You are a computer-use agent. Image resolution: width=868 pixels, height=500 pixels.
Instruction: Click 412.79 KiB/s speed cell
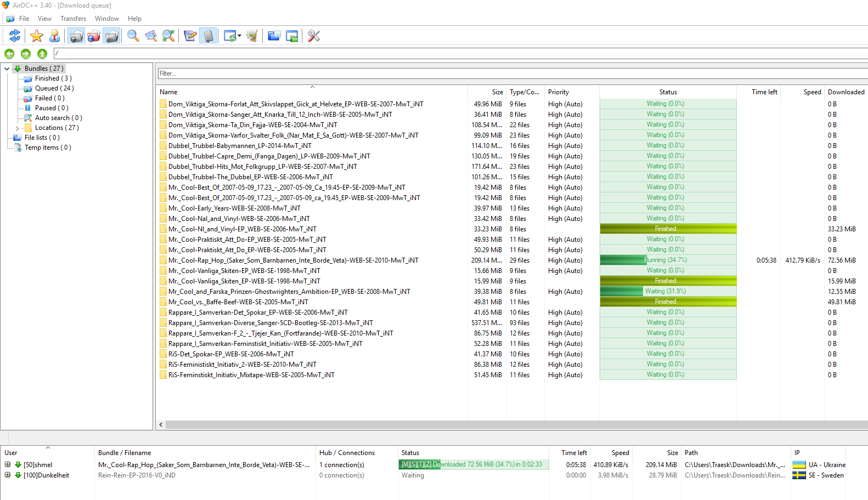click(802, 260)
